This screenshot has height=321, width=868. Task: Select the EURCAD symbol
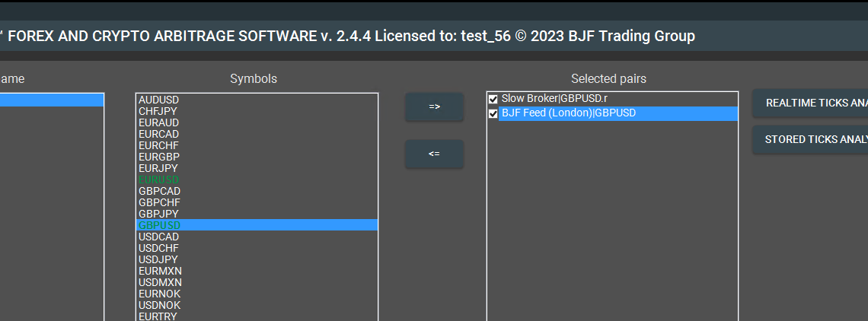click(x=159, y=134)
